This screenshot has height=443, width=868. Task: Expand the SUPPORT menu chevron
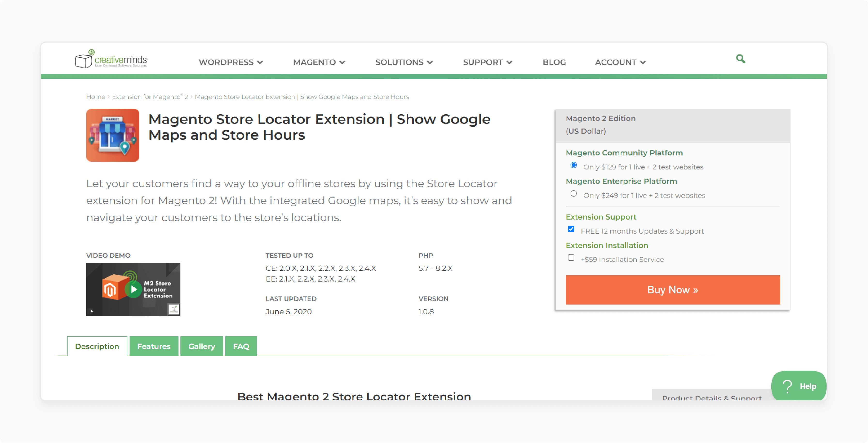[509, 62]
